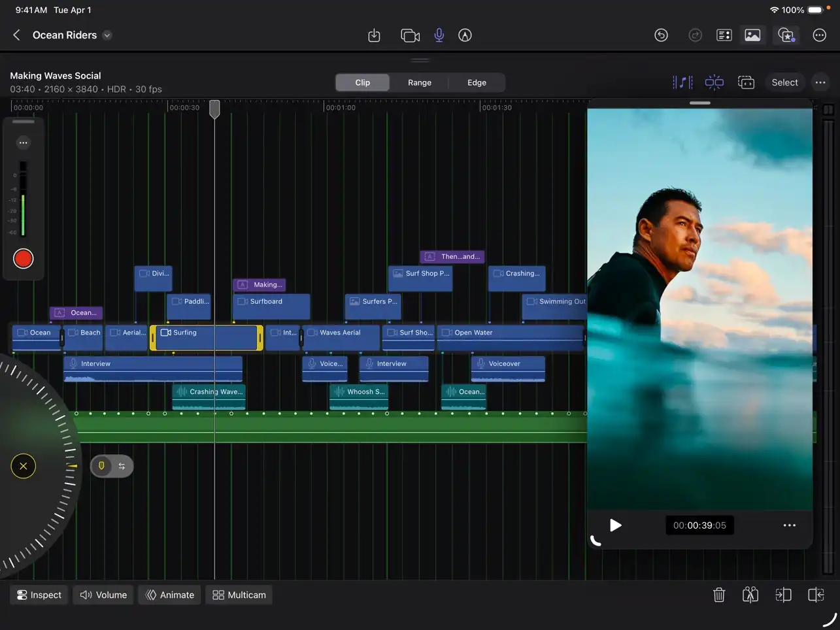
Task: Switch jog wheel to playhead mode
Action: point(101,466)
